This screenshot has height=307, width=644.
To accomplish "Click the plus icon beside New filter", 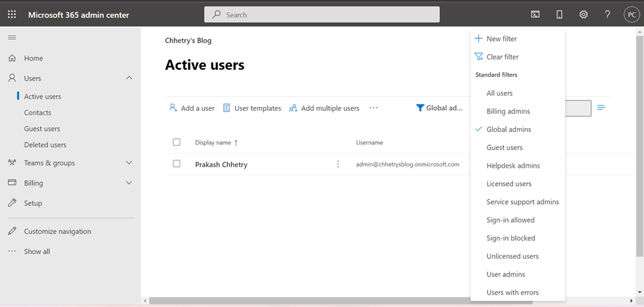I will tap(478, 38).
